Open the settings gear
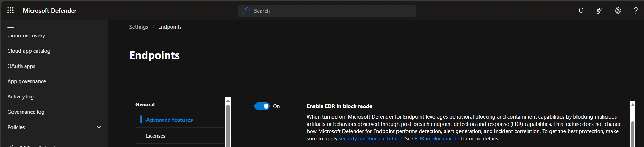This screenshot has width=644, height=147. pos(618,10)
